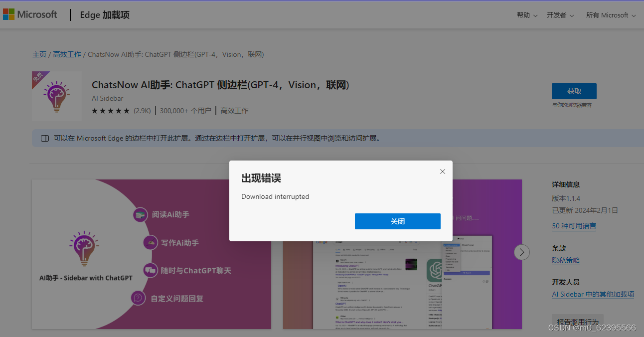
Task: Click the 写作Ai助手 icon in screenshot
Action: pos(151,243)
